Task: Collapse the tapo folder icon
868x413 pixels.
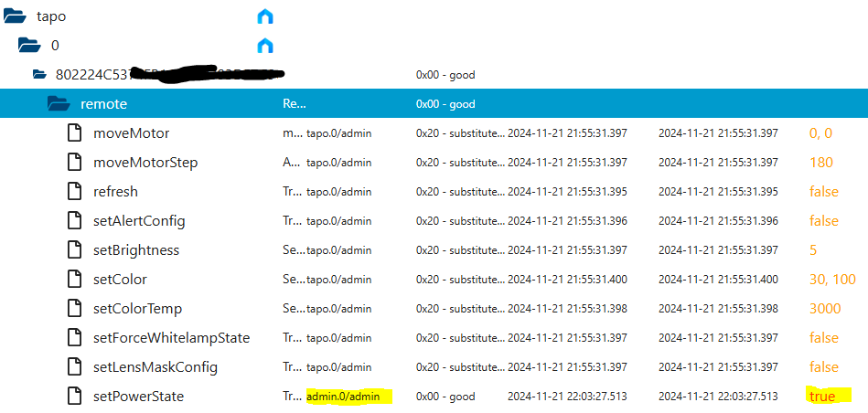Action: point(15,16)
